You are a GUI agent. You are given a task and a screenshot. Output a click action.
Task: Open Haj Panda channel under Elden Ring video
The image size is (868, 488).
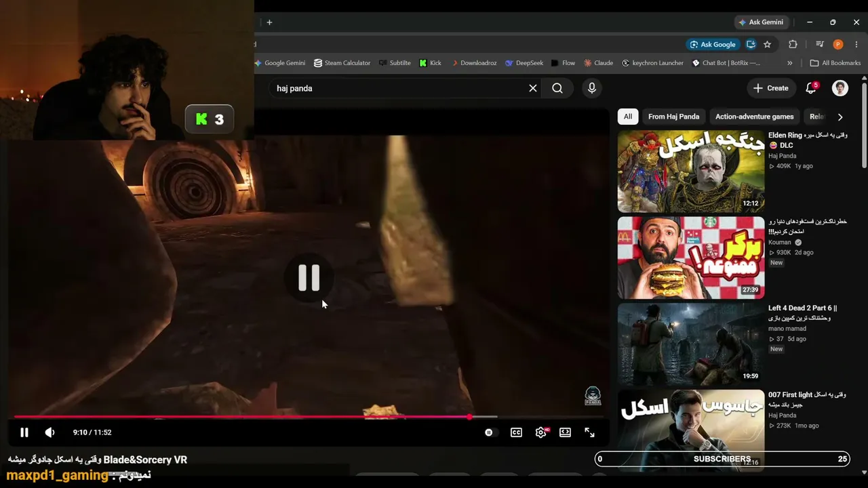click(x=783, y=156)
